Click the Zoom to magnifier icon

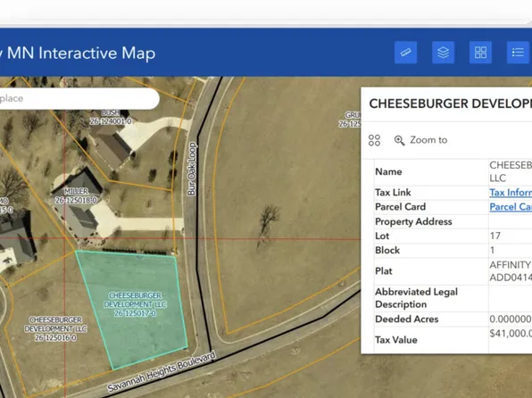[399, 140]
